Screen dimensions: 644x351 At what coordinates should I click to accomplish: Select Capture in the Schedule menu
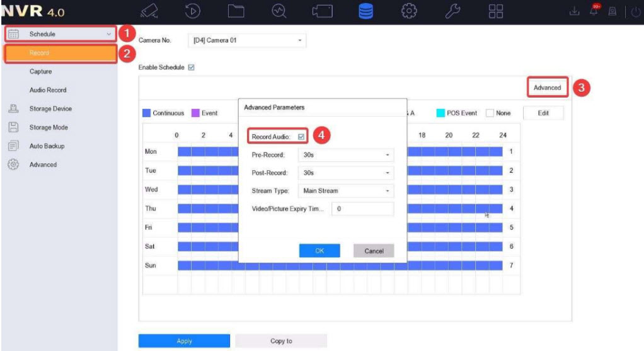(40, 72)
